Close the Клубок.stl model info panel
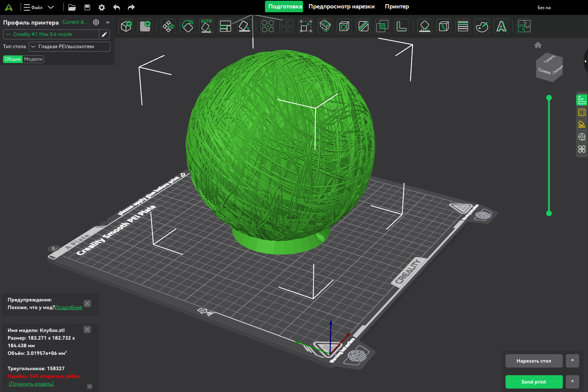Image resolution: width=588 pixels, height=392 pixels. tap(87, 330)
